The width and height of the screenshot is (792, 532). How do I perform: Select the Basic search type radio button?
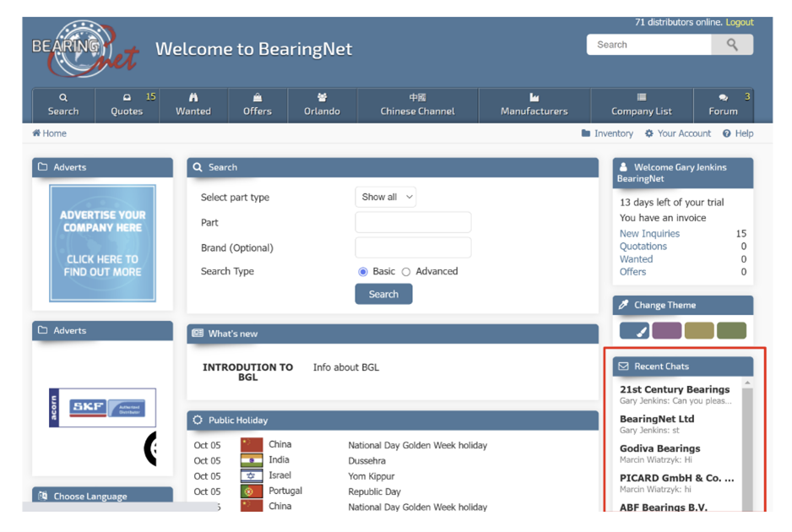click(x=363, y=272)
